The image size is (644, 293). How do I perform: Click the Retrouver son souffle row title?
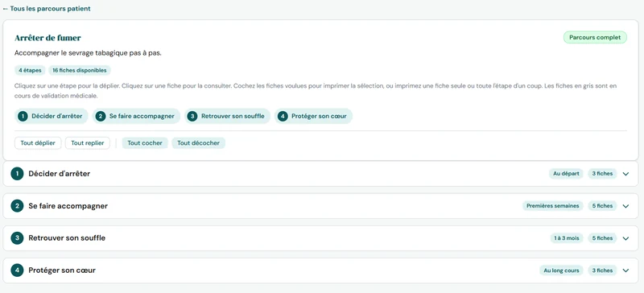click(67, 238)
